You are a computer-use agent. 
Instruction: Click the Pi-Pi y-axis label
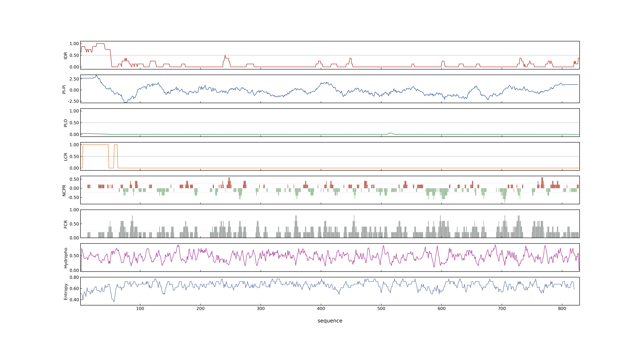(x=64, y=89)
